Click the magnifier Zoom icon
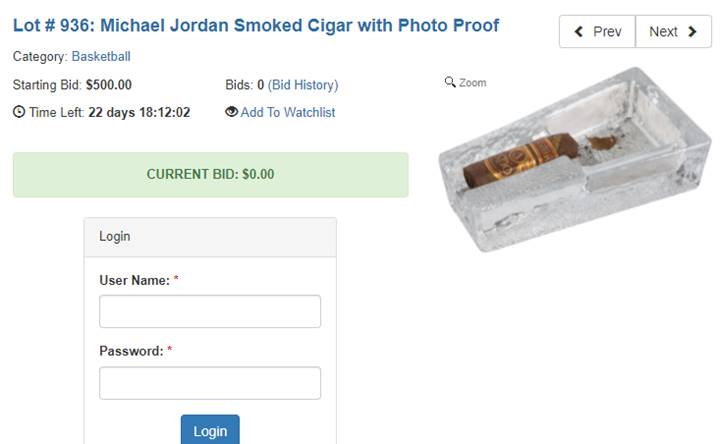The width and height of the screenshot is (720, 444). click(x=450, y=82)
